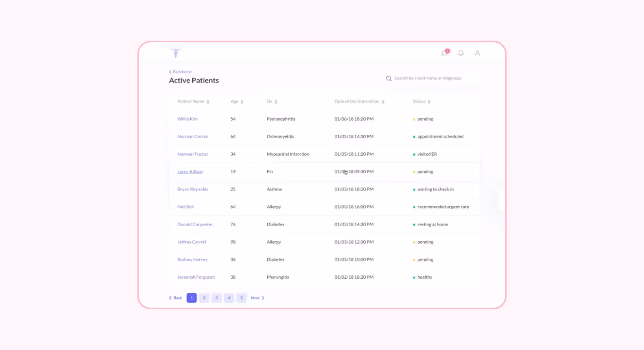Sort by Dx column arrows
The image size is (644, 350).
[x=276, y=101]
